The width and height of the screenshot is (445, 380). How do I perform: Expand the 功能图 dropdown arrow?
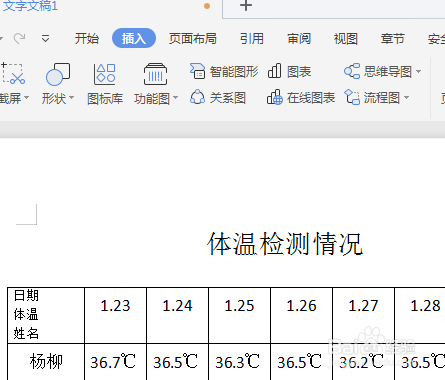[x=175, y=98]
